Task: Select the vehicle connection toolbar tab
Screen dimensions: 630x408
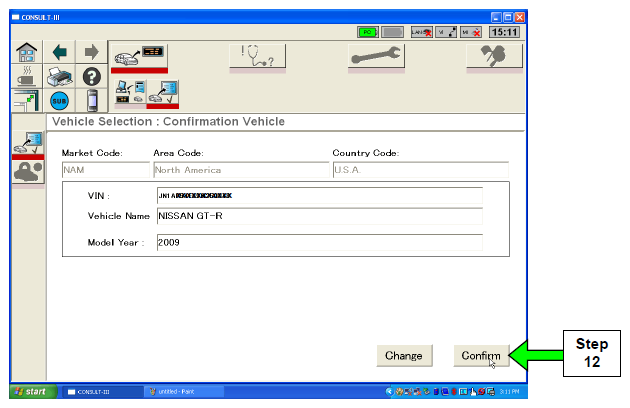Action: (139, 58)
